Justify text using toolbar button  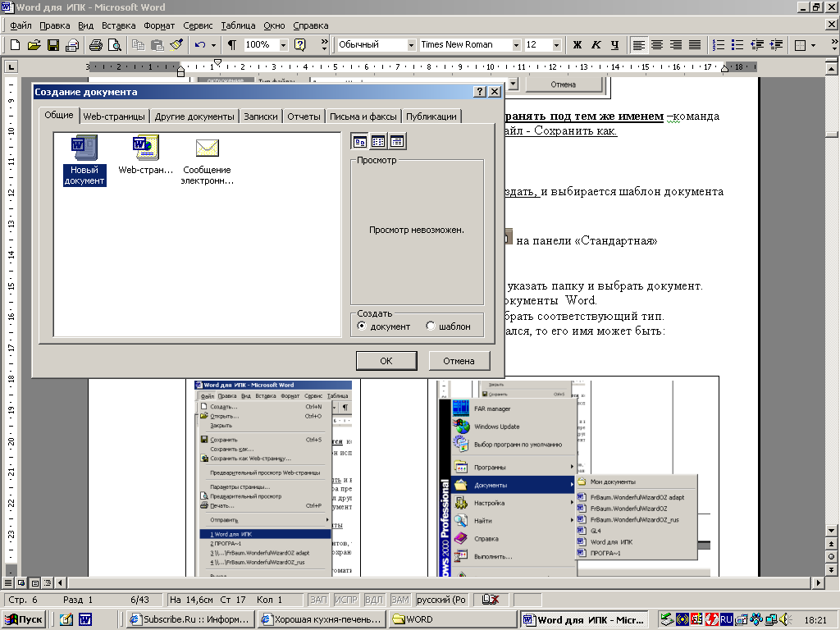coord(695,45)
